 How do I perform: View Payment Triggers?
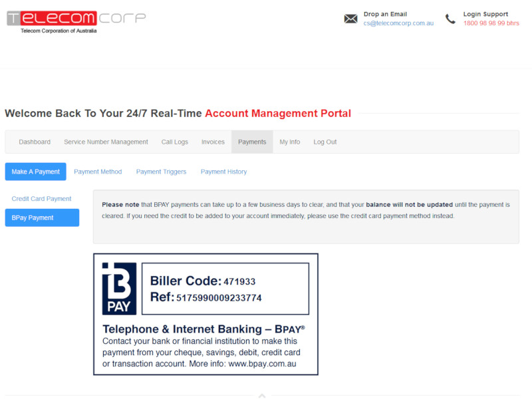[161, 171]
